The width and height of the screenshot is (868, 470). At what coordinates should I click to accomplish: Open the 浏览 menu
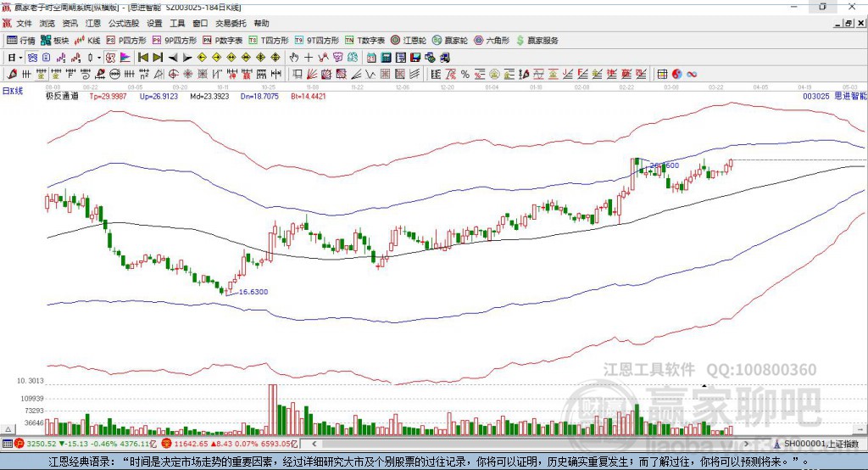pyautogui.click(x=47, y=23)
